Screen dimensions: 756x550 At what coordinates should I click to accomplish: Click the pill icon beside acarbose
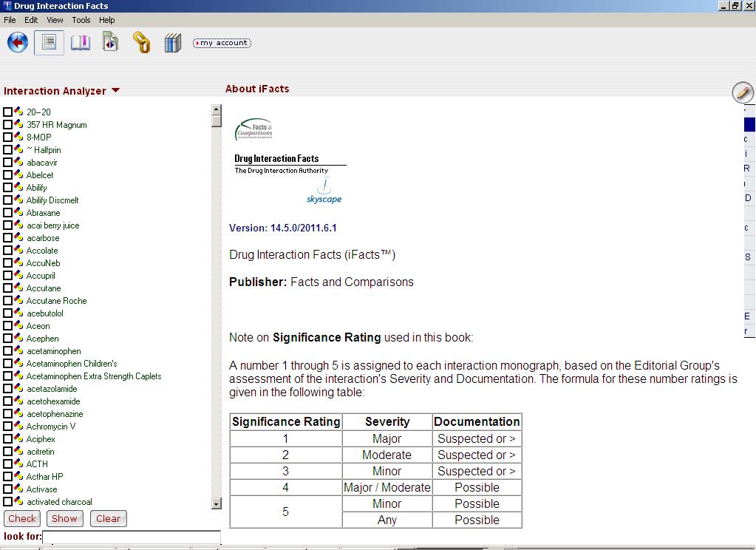[18, 238]
